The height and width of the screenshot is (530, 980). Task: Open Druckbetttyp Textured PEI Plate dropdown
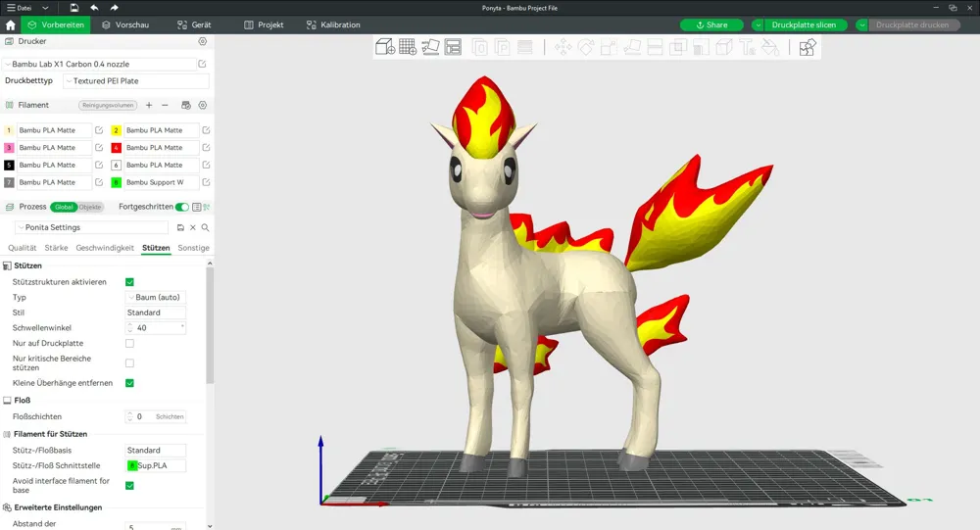[x=135, y=80]
